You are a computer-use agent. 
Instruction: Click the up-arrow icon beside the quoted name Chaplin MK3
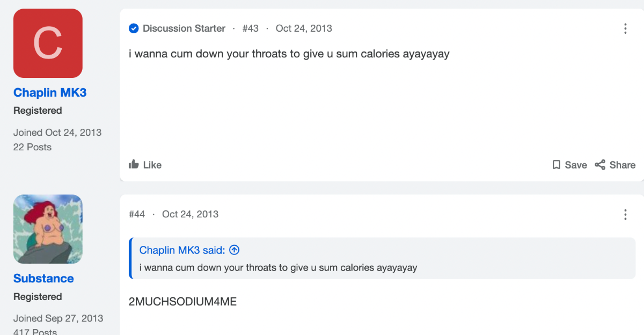[234, 250]
